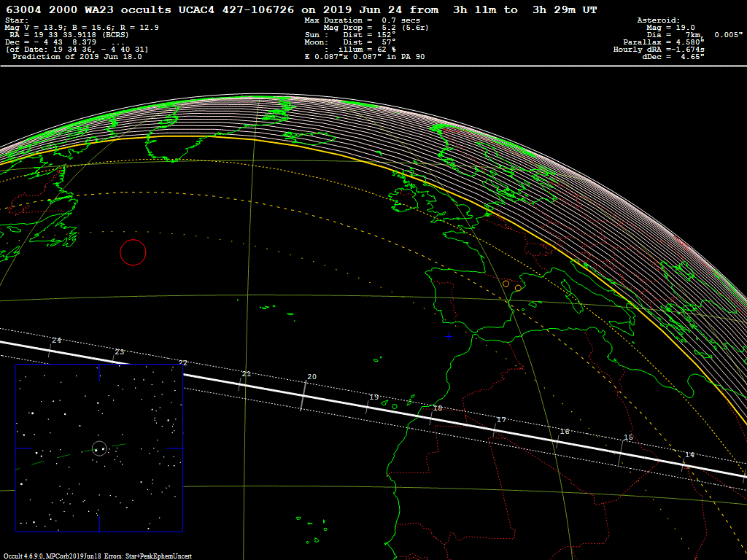Select minute marker 20 on the occultation path
747x560 pixels.
click(x=311, y=377)
